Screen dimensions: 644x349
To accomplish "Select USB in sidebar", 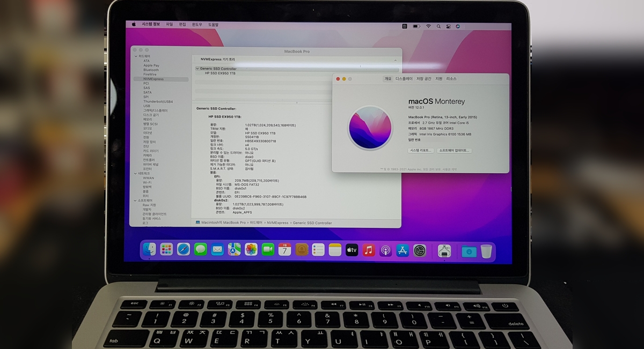I will [147, 106].
